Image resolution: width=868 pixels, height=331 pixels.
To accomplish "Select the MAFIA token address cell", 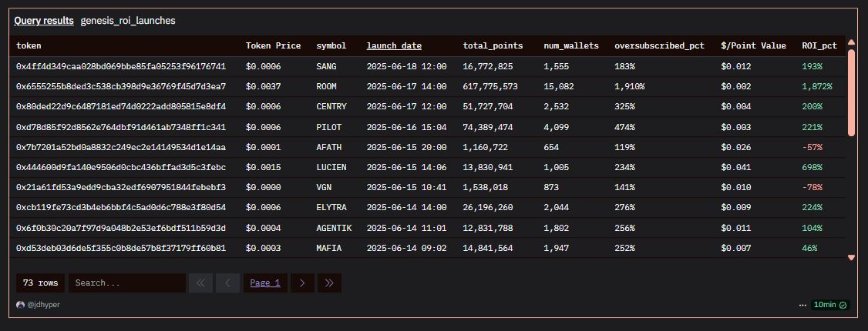I will 121,248.
